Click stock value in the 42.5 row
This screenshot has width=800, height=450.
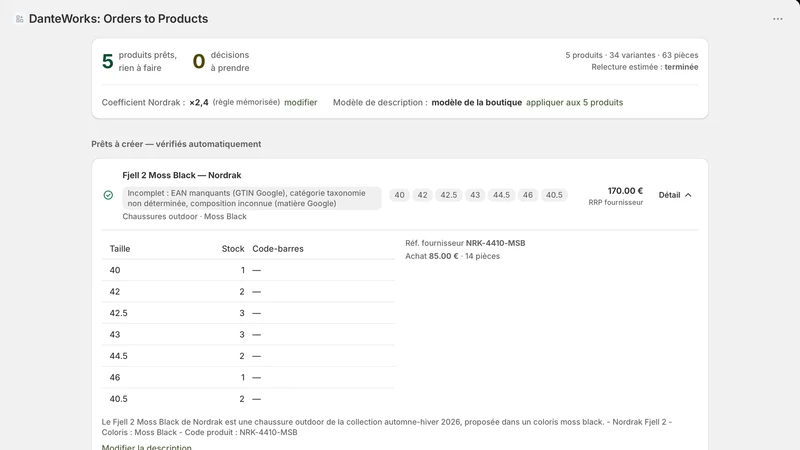242,313
